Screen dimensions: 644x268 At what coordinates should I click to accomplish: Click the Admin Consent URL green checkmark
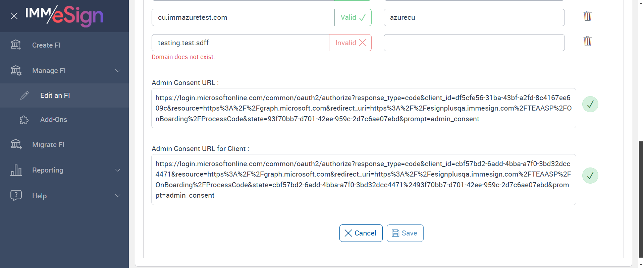pyautogui.click(x=590, y=104)
